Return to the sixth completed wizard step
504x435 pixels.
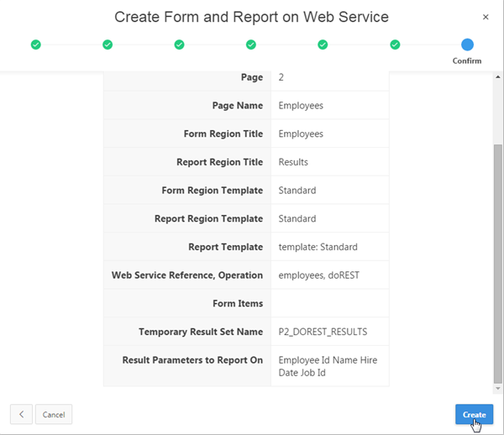pyautogui.click(x=395, y=45)
